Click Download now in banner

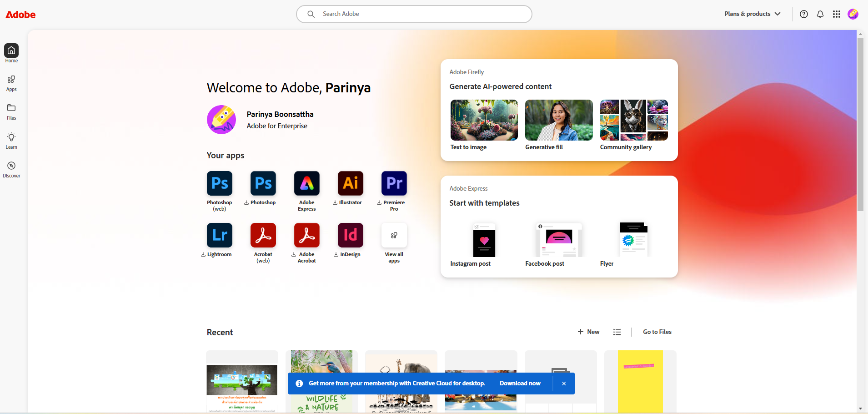click(x=520, y=384)
